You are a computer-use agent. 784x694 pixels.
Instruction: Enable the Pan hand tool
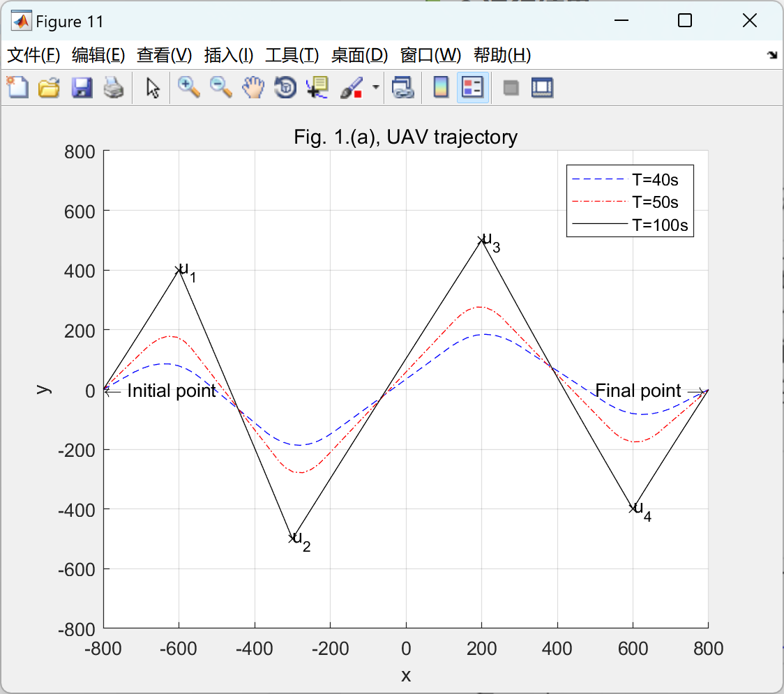click(x=253, y=87)
